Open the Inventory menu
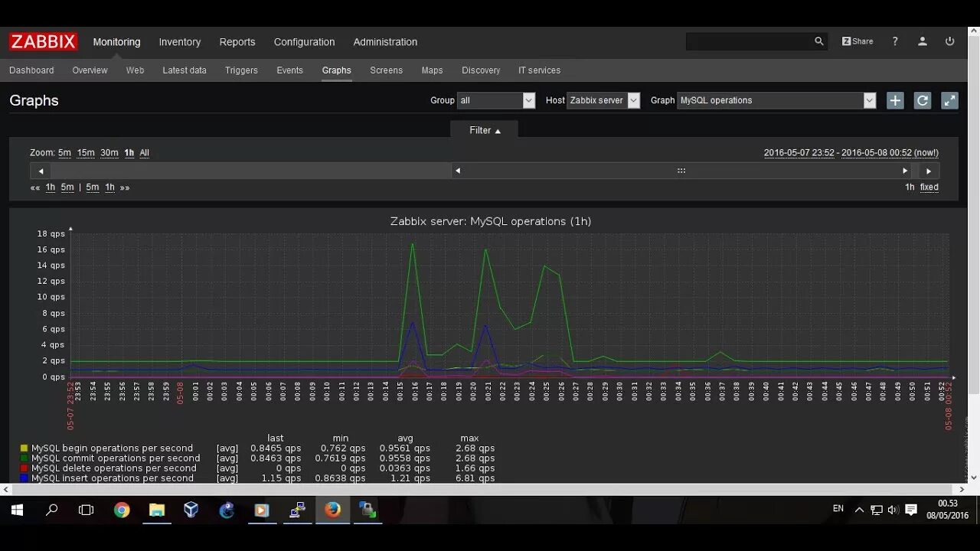The height and width of the screenshot is (551, 980). tap(180, 42)
